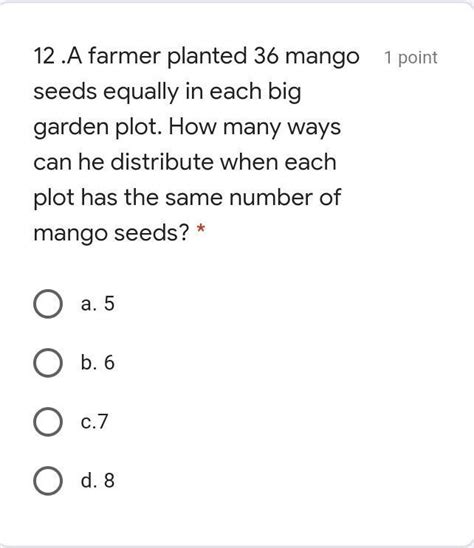Select the radio button for option a. 5
The width and height of the screenshot is (474, 548).
48,304
